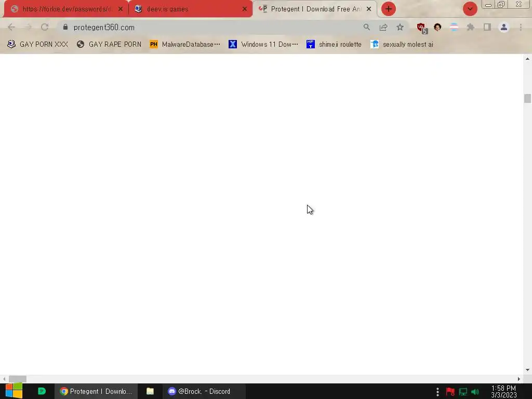Open uBlock Origin extension with badge 5
532x399 pixels.
coord(422,28)
